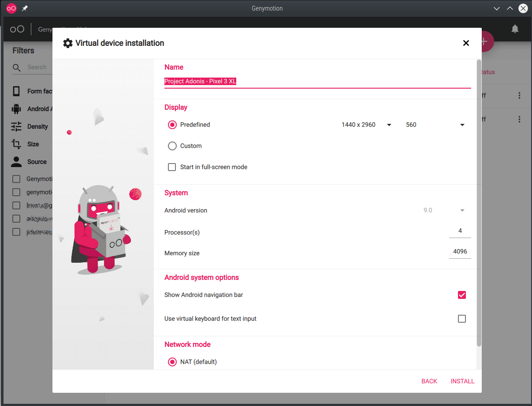Click the Density filter sliders icon
532x406 pixels.
coord(16,127)
